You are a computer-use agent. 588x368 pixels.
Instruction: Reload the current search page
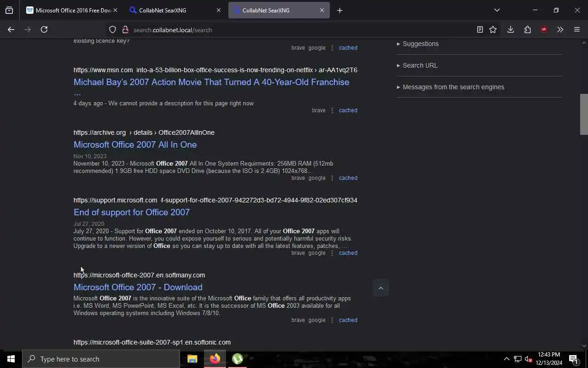[x=44, y=29]
